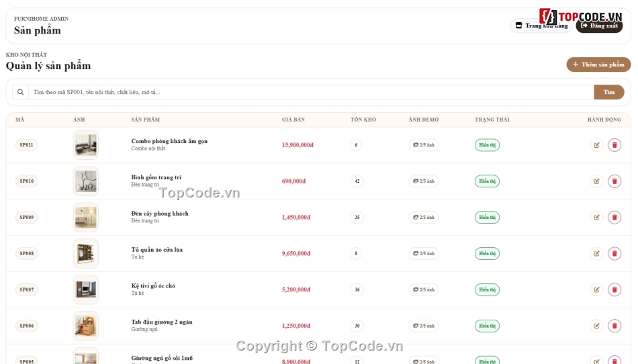Image resolution: width=638 pixels, height=364 pixels.
Task: Click the SP007 code badge
Action: tap(26, 289)
